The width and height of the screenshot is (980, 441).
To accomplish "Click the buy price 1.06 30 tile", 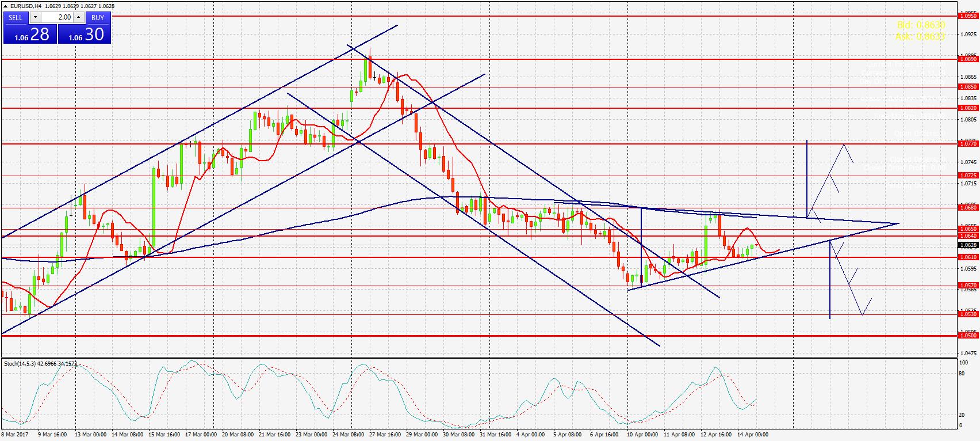I will [x=85, y=35].
